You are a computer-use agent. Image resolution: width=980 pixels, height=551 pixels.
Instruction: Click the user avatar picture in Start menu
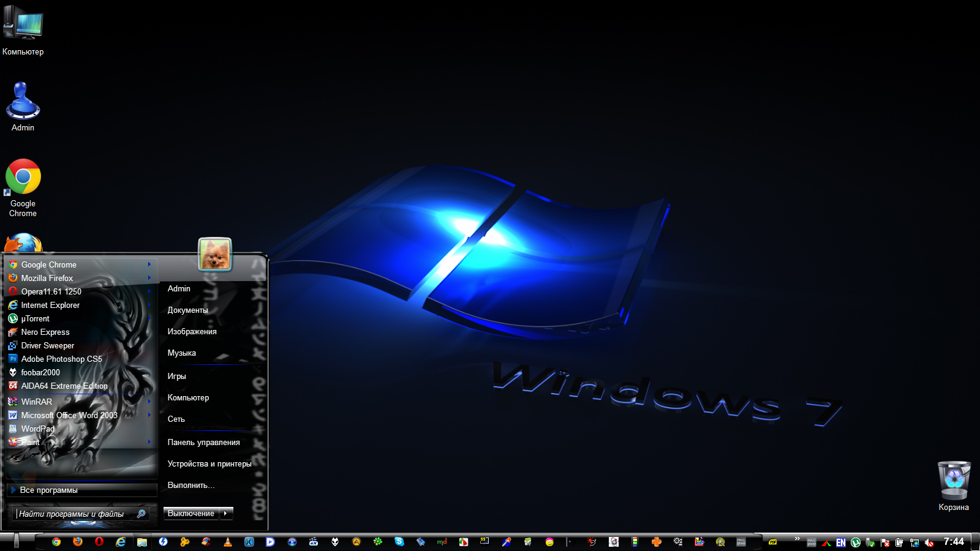(215, 254)
